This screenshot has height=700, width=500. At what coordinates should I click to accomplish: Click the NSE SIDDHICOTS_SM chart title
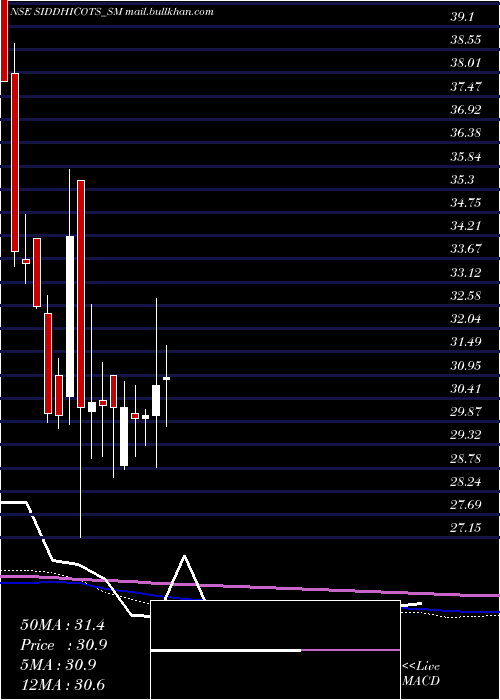(x=110, y=12)
